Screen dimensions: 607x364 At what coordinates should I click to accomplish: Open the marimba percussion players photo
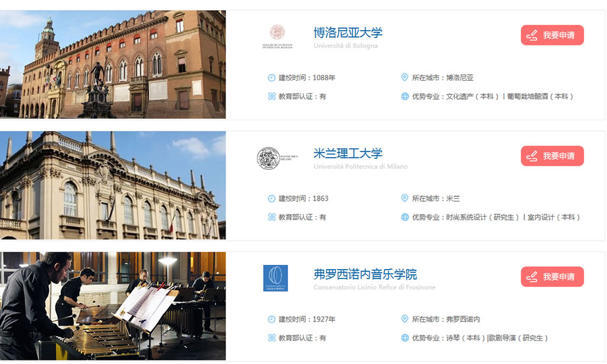point(113,306)
